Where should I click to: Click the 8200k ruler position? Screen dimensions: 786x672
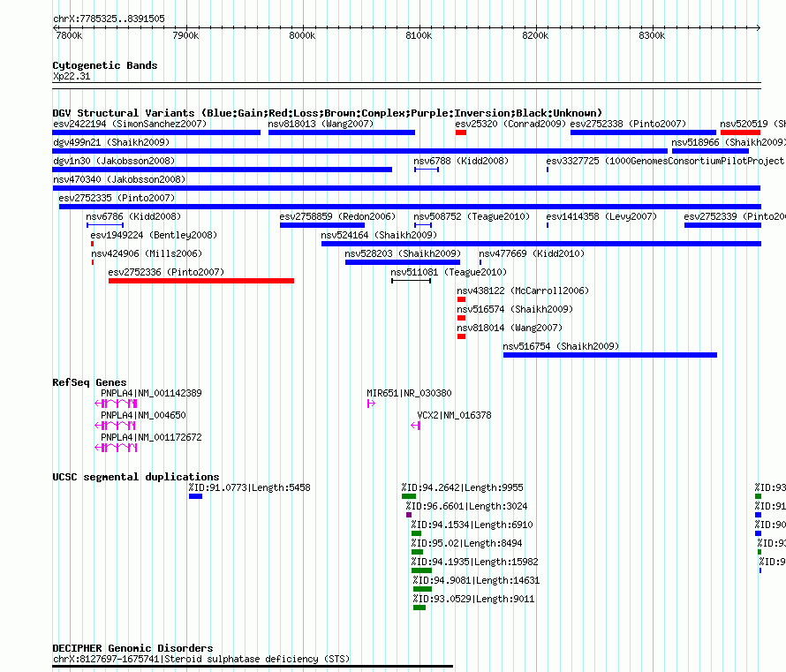[x=535, y=35]
